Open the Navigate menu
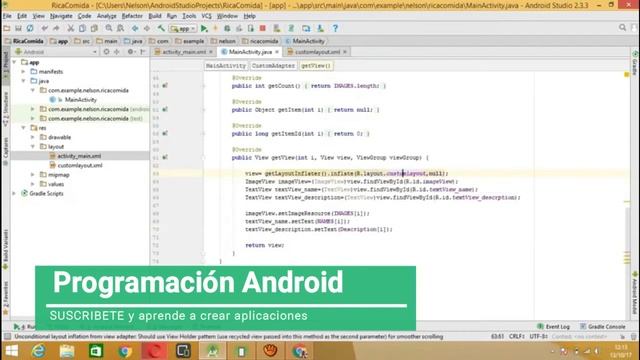640x360 pixels. [61, 16]
